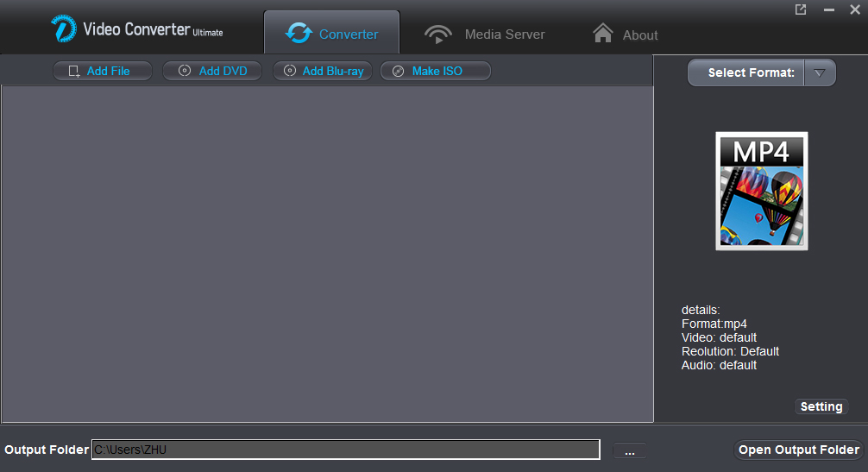Click the 'Video: default' details text

(719, 337)
